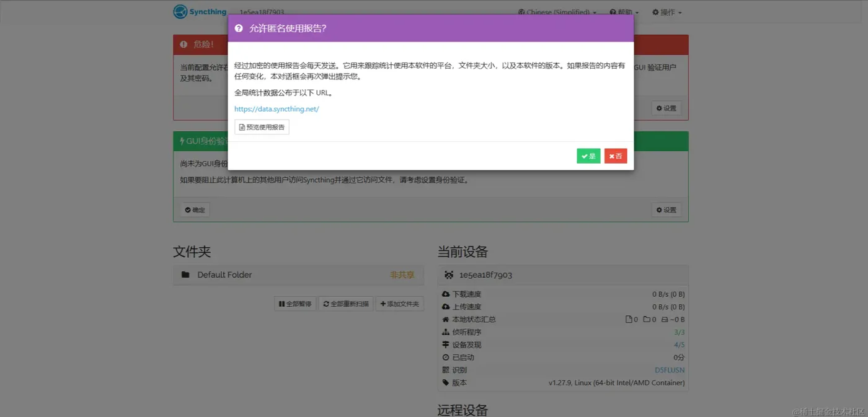Click the QR code icon beside 识别
The image size is (868, 417).
pos(446,371)
